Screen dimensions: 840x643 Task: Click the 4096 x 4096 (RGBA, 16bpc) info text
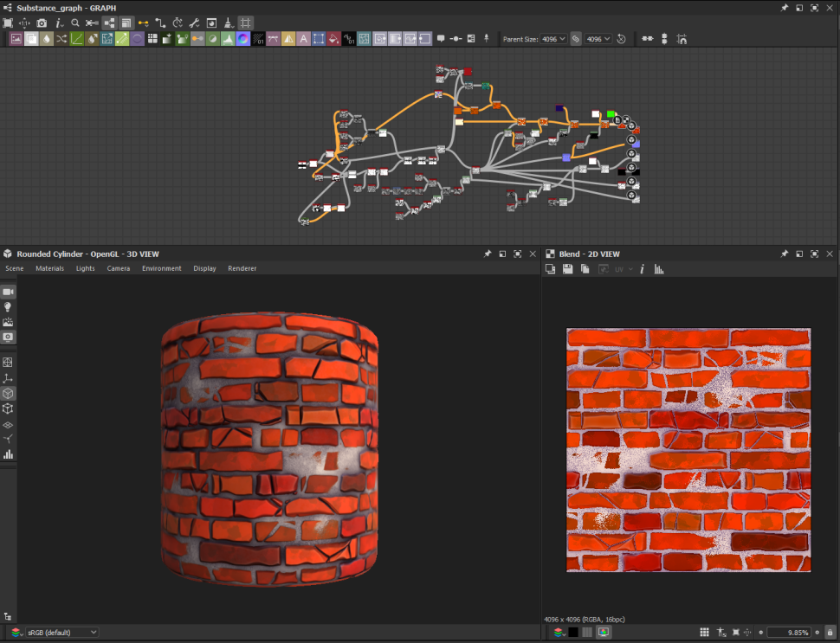[585, 620]
